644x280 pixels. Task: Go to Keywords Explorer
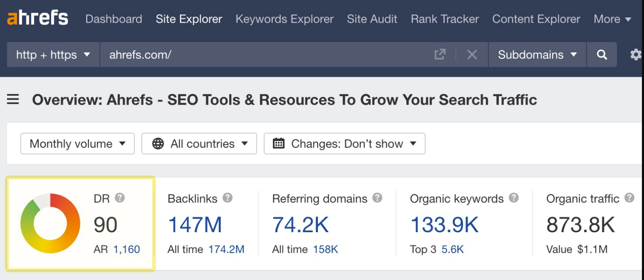click(x=285, y=19)
